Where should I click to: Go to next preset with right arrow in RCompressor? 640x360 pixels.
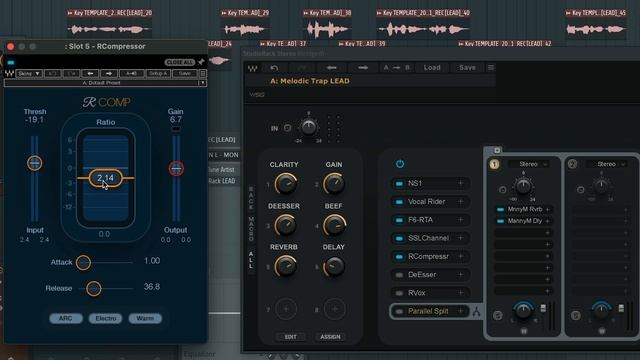point(109,73)
